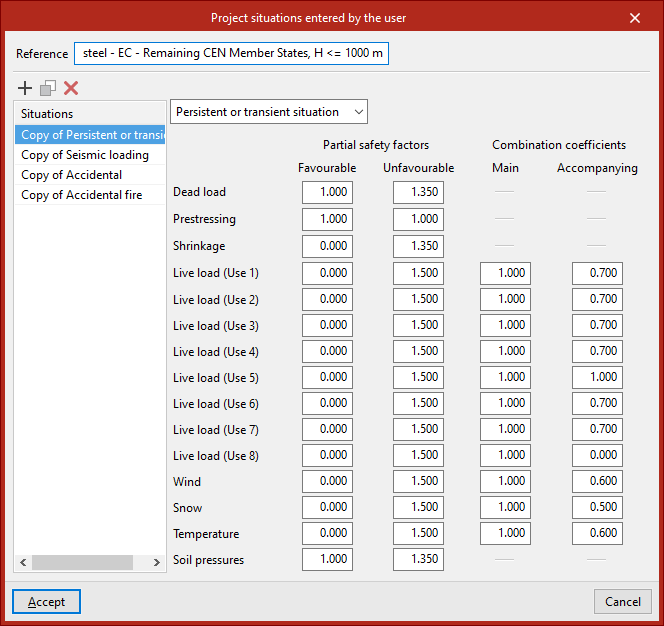Select Copy of Seismic loading in list
Viewport: 664px width, 626px height.
pos(85,155)
